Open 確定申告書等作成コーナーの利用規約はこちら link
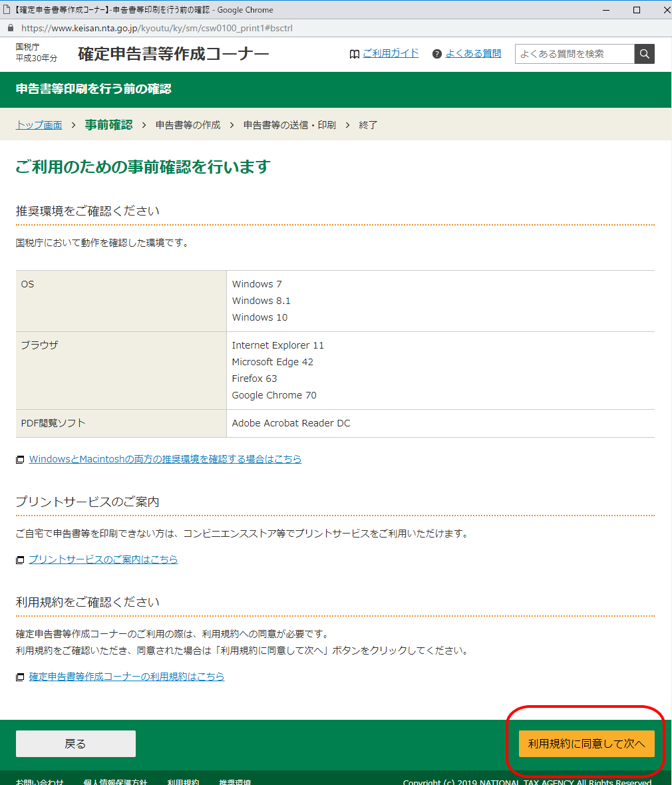The height and width of the screenshot is (785, 672). [126, 677]
